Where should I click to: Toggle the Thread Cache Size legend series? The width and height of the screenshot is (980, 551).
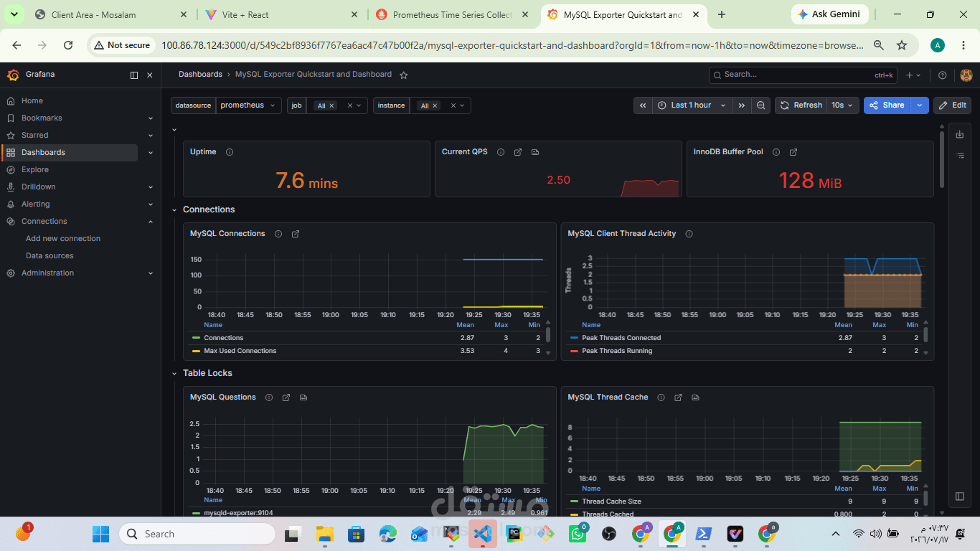611,501
